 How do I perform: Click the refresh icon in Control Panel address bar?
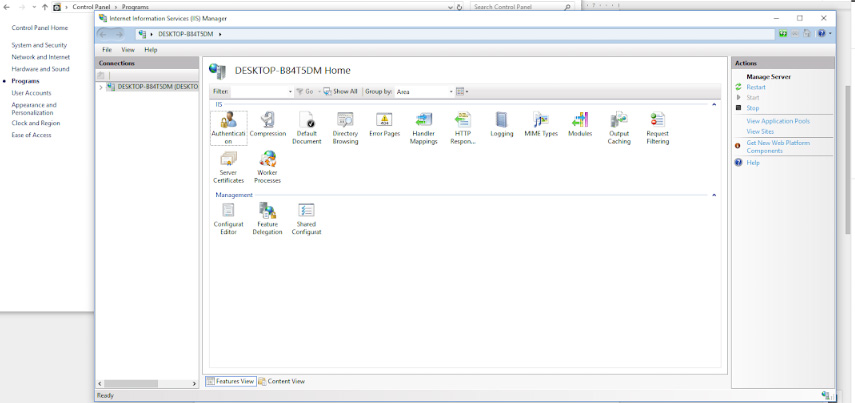click(x=459, y=7)
